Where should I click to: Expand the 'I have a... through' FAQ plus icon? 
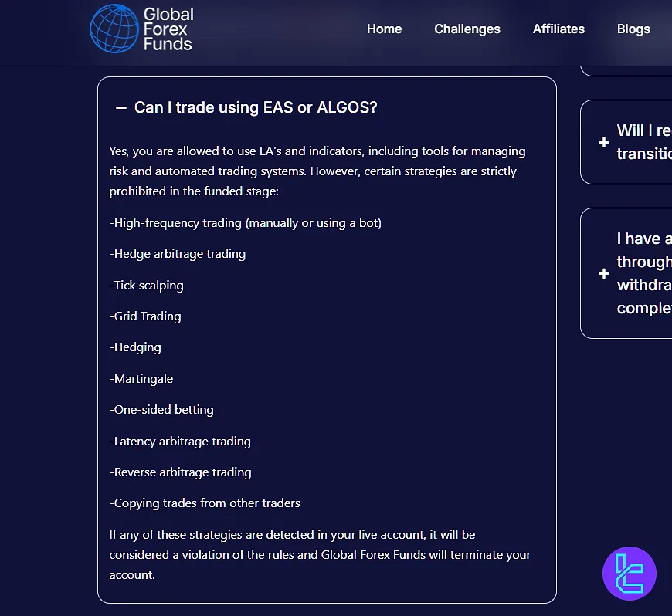click(604, 273)
